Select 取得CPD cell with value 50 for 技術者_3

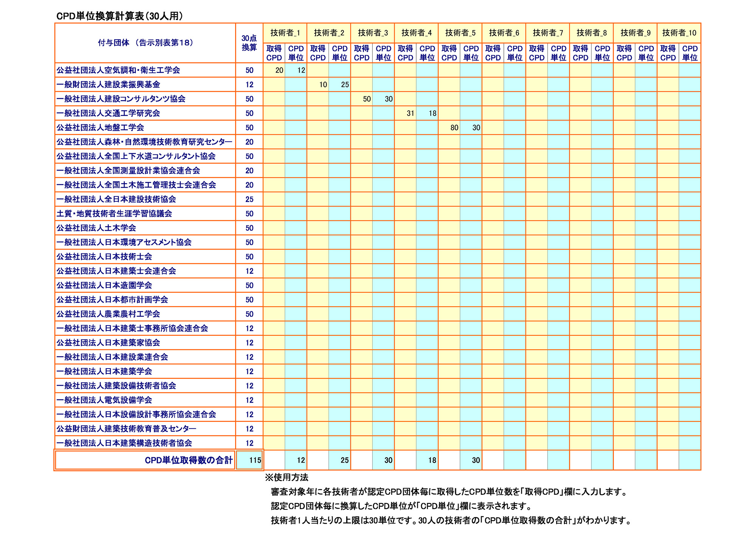[362, 99]
